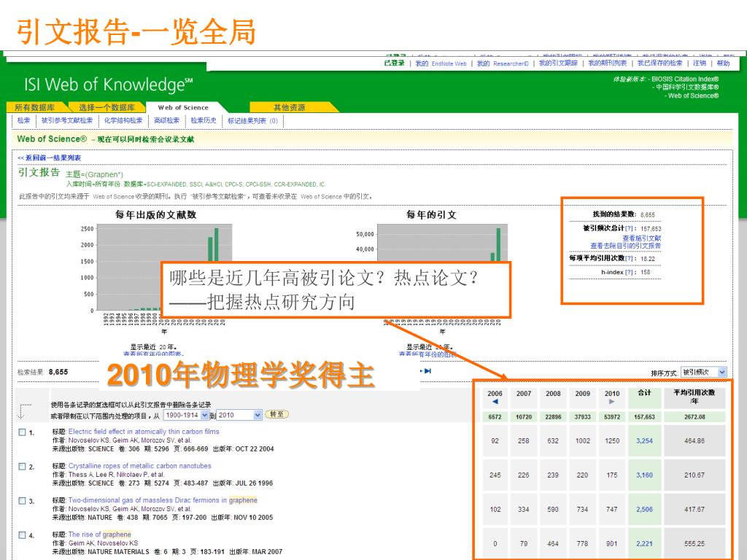
Task: Click the 53972 citations cell for 2010
Action: [612, 416]
